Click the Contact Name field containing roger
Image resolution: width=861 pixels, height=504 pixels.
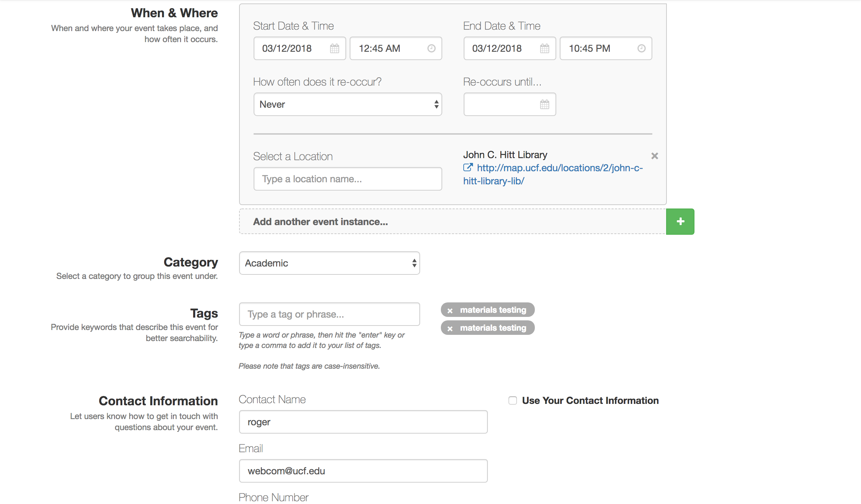click(x=363, y=422)
